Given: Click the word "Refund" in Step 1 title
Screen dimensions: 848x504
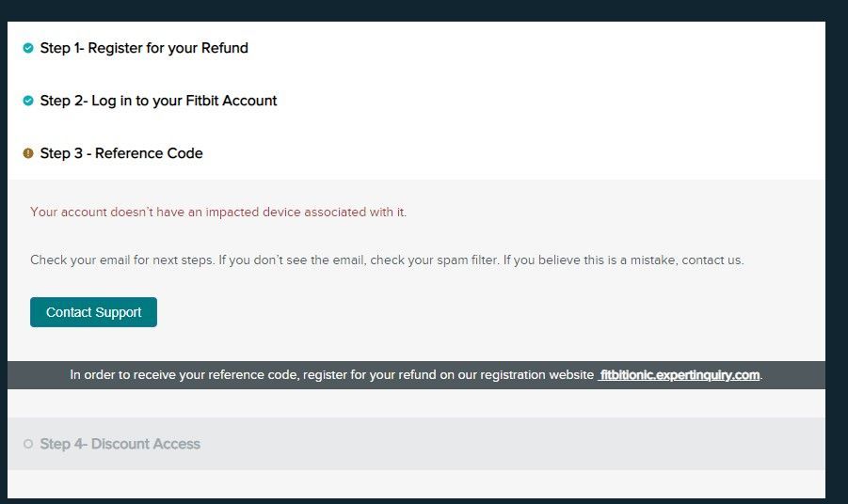Looking at the screenshot, I should 225,48.
